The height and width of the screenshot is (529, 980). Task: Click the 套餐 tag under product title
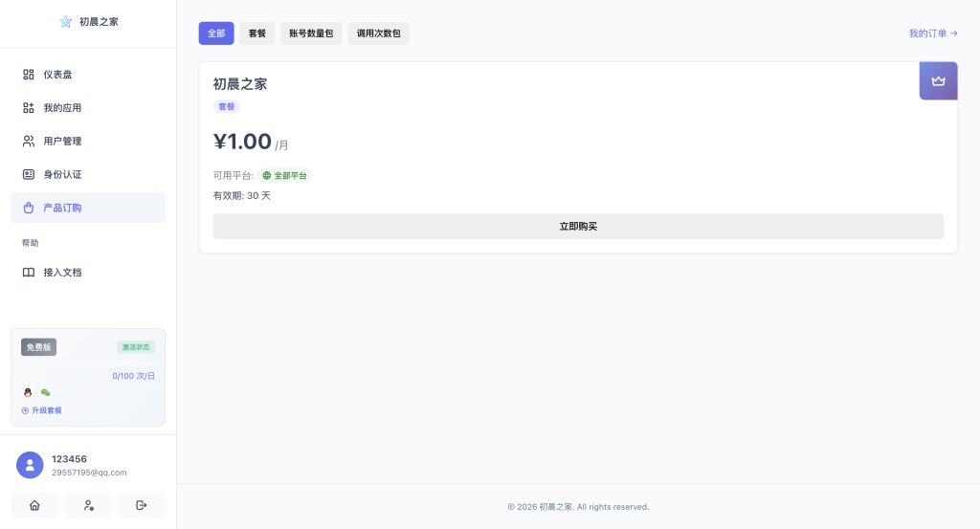226,107
